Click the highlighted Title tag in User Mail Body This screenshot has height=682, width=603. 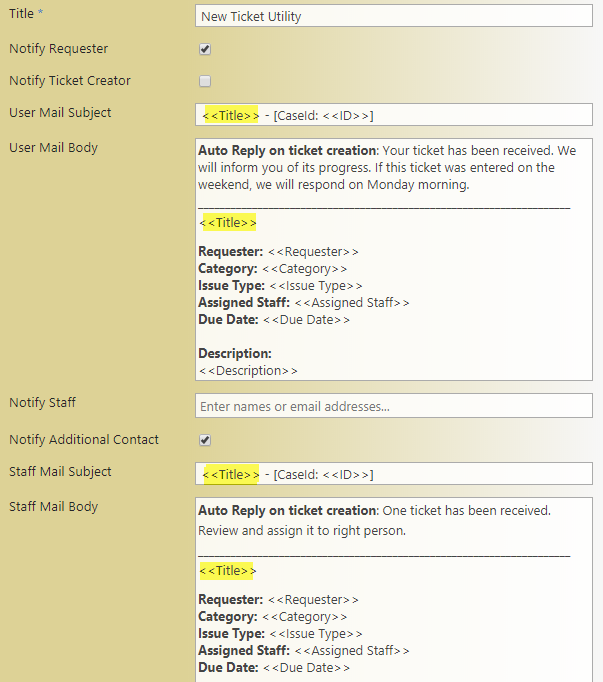[228, 223]
